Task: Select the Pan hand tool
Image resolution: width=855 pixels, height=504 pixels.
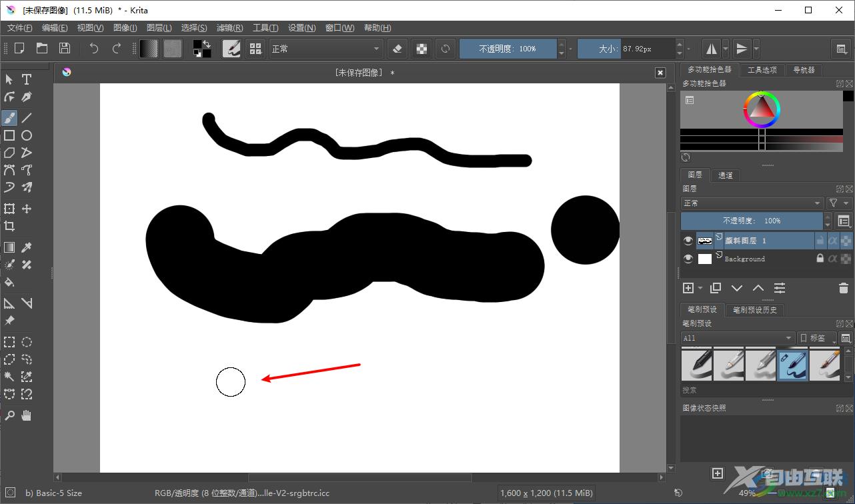Action: (27, 415)
